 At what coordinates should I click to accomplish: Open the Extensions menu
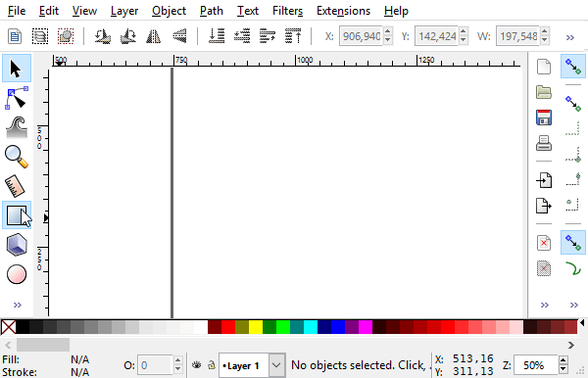tap(343, 11)
